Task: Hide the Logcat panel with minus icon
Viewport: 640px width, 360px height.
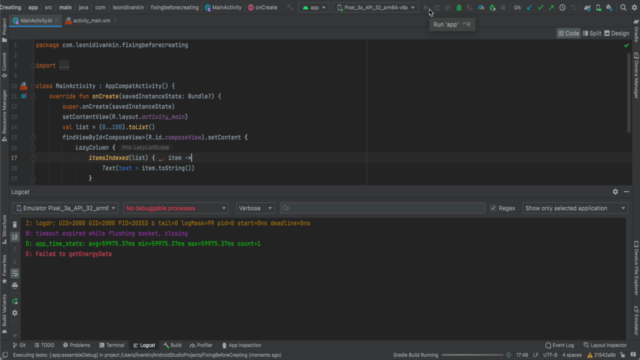Action: 627,192
